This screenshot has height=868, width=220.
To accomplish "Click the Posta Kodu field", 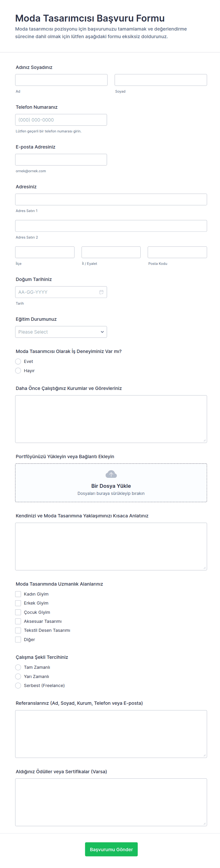I will click(177, 252).
